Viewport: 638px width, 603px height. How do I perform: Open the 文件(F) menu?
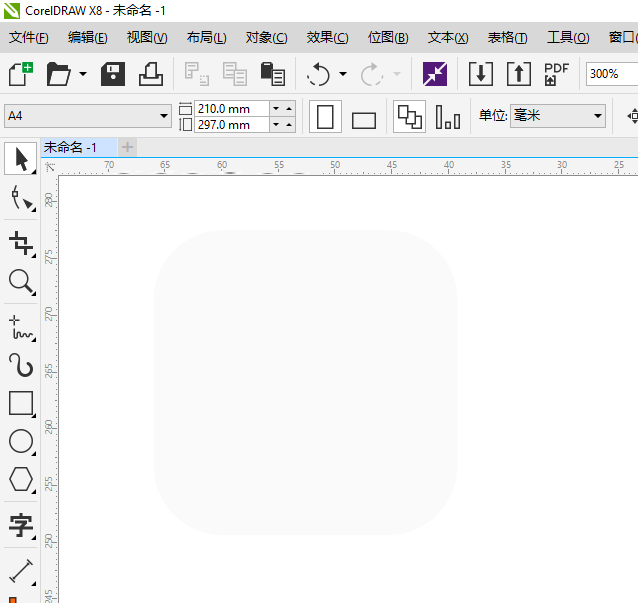[x=29, y=38]
